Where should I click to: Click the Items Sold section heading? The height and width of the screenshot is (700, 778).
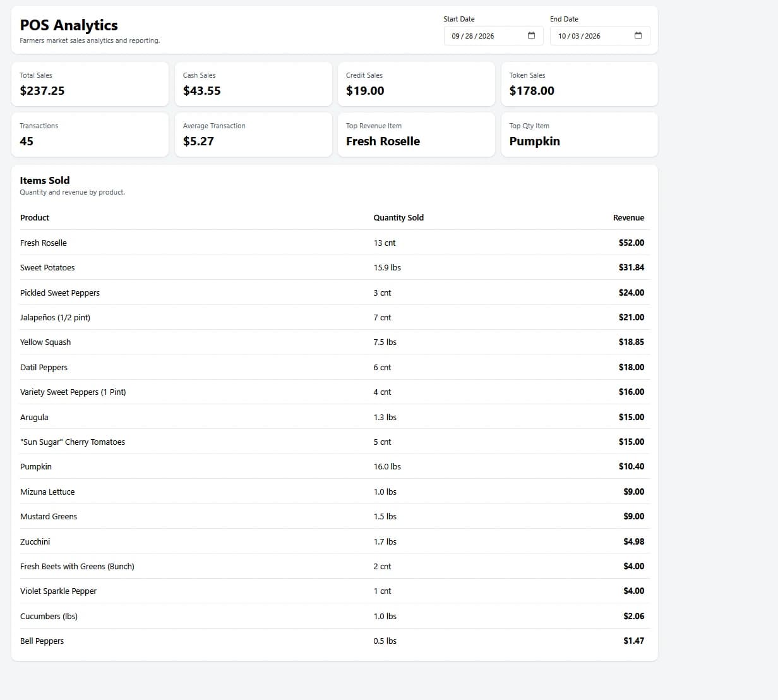(45, 180)
